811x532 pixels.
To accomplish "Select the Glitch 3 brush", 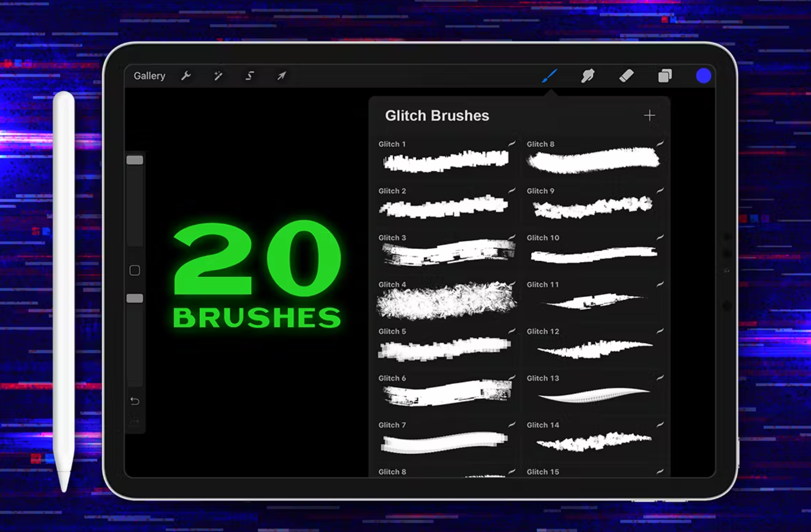I will point(446,251).
